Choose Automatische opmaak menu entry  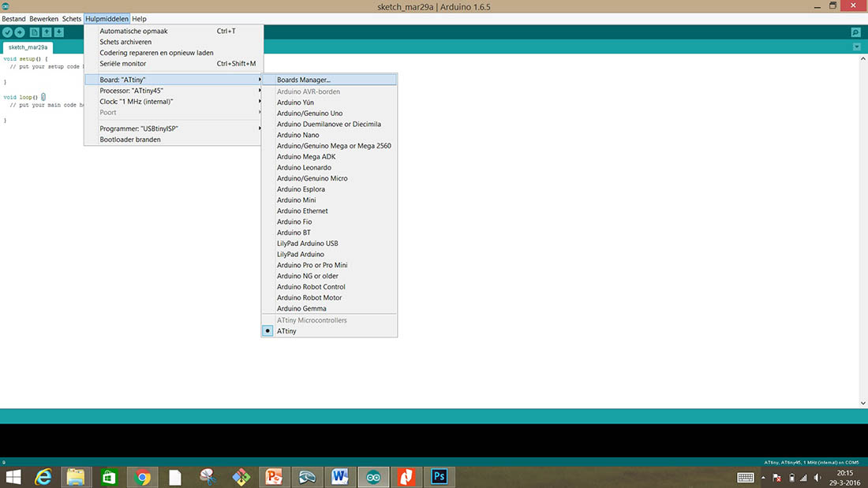(173, 31)
